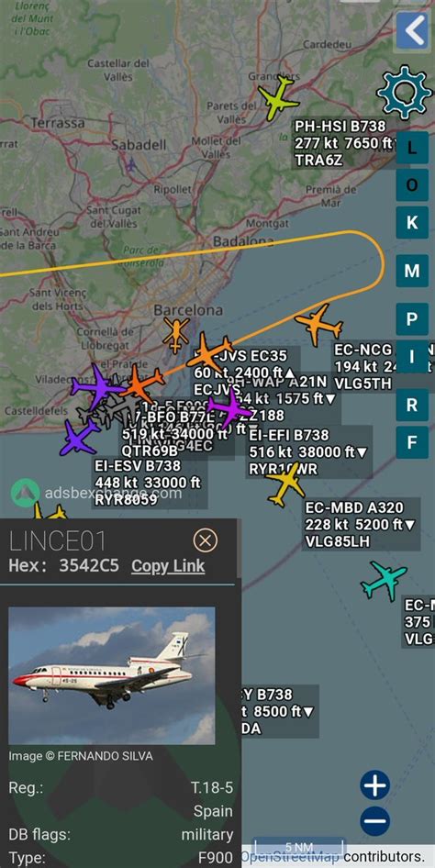Open the Falcon 900 aircraft photo
Screen dimensions: 435x868
[x=112, y=675]
